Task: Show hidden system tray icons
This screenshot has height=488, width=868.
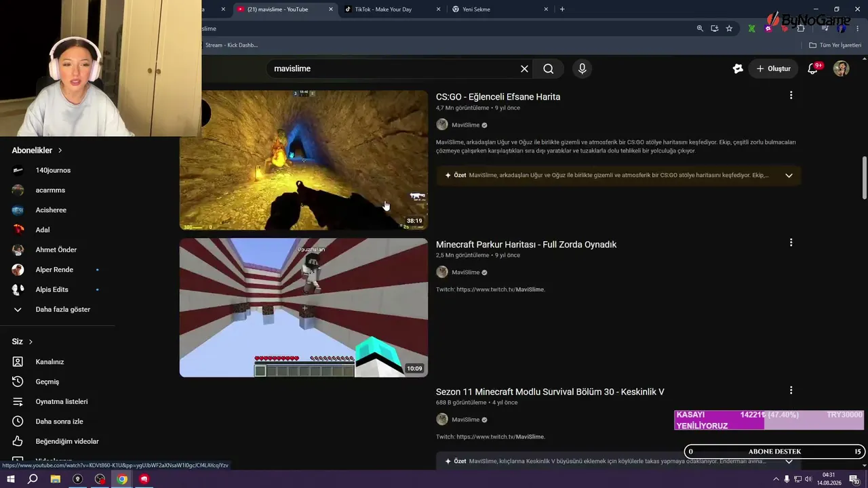Action: (776, 479)
